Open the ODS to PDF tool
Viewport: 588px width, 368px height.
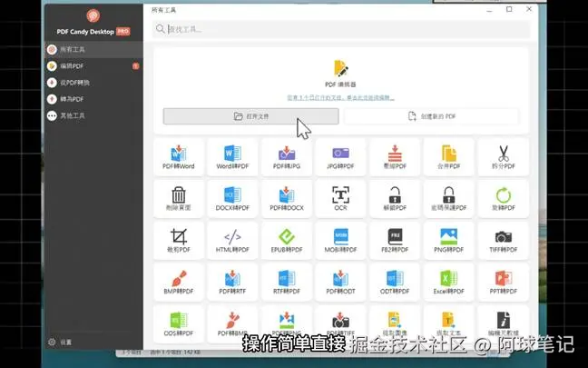click(x=179, y=323)
